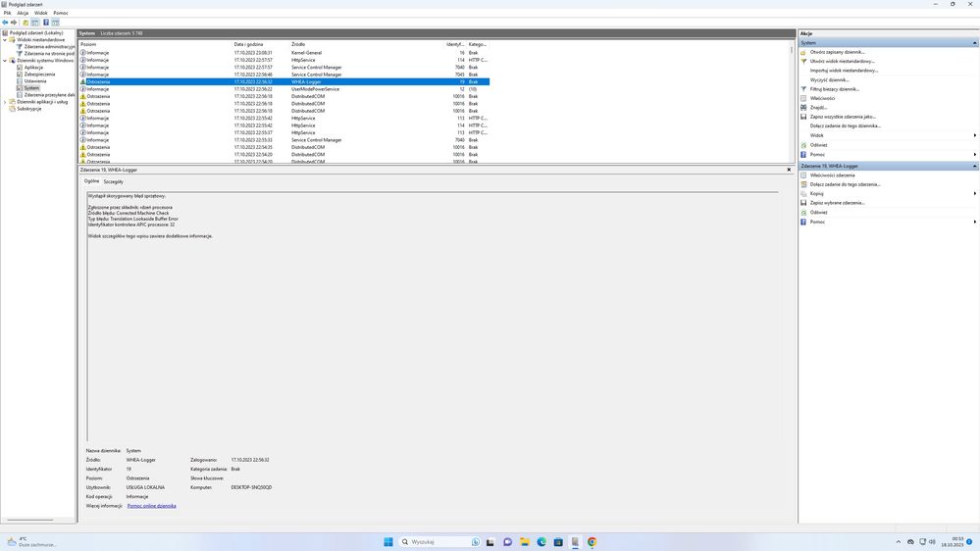Open help via the blue toolbar icon

click(x=46, y=22)
